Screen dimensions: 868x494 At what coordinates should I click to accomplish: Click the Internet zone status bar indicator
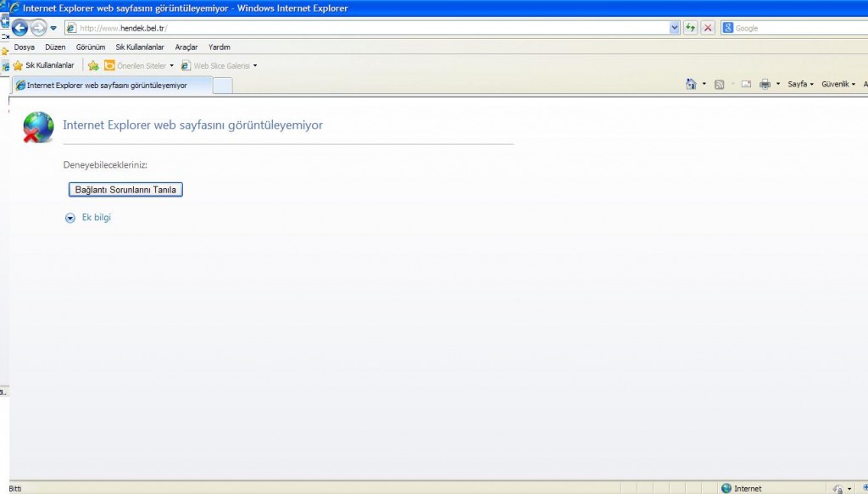(x=742, y=488)
